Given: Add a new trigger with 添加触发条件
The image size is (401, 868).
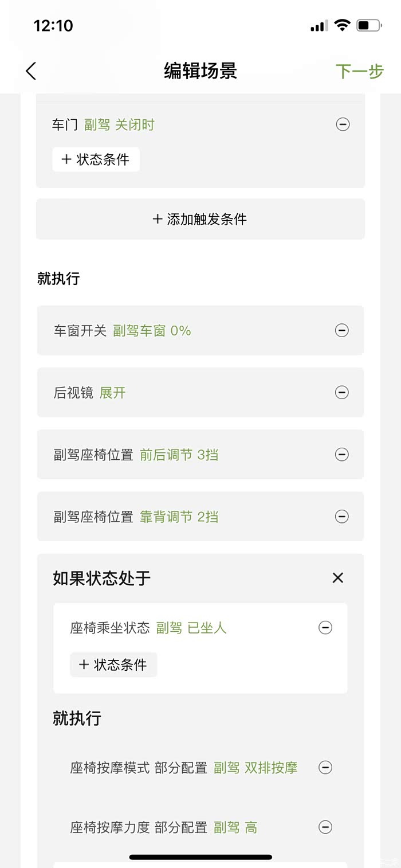Looking at the screenshot, I should (x=200, y=219).
